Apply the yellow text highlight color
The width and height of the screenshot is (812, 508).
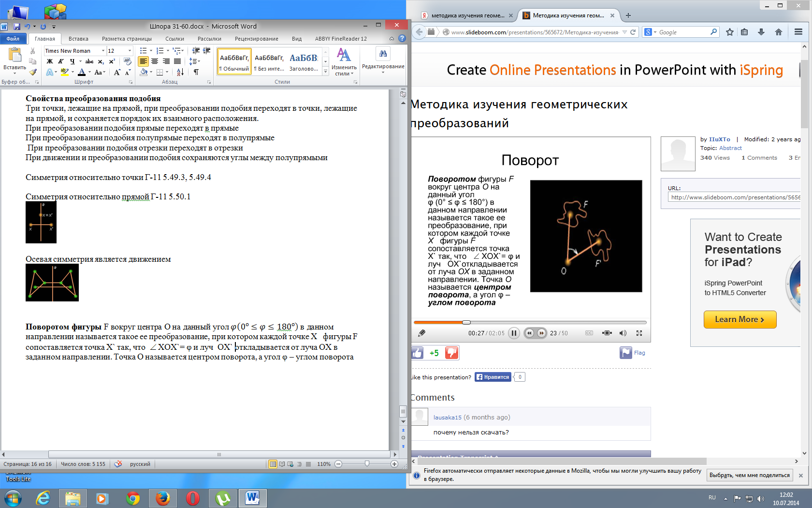pos(64,72)
